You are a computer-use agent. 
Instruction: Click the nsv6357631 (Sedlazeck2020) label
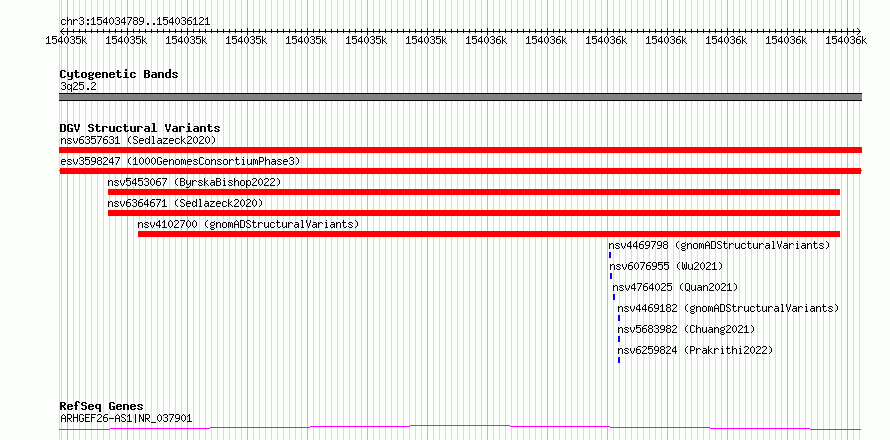tap(138, 140)
